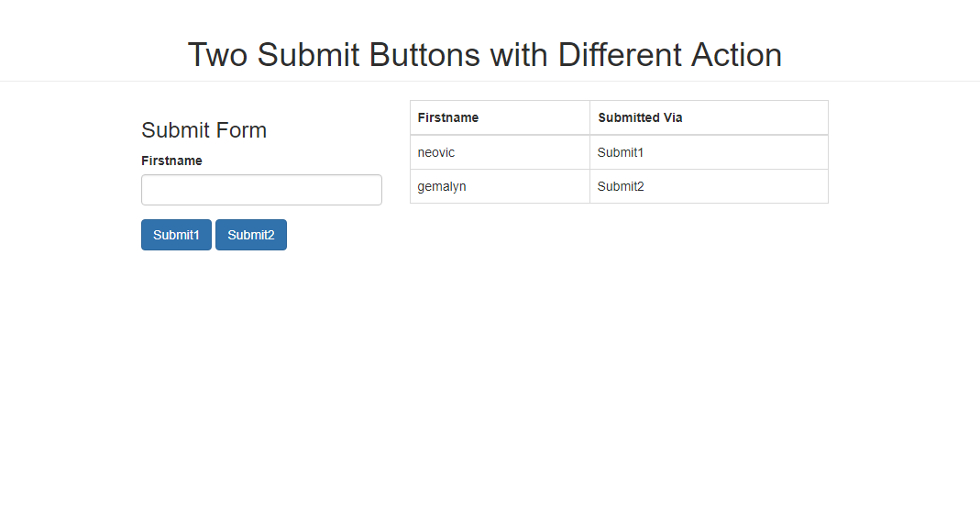This screenshot has height=521, width=980.
Task: Click the Firstname table column header
Action: tap(448, 117)
